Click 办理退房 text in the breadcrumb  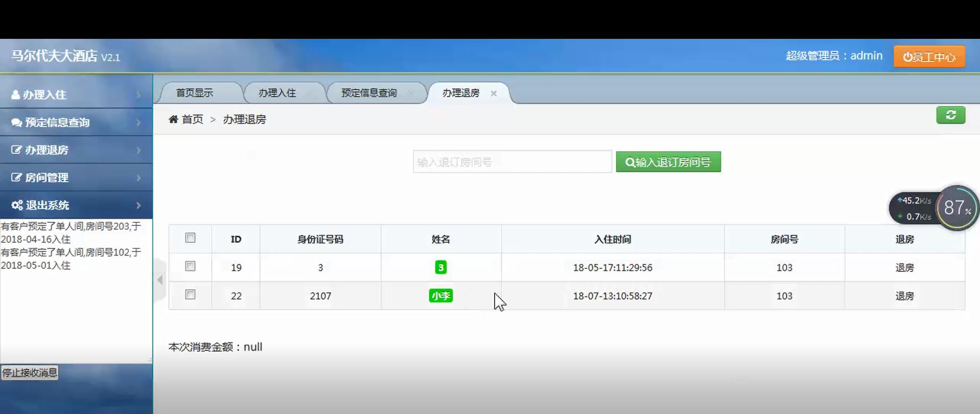(x=244, y=119)
